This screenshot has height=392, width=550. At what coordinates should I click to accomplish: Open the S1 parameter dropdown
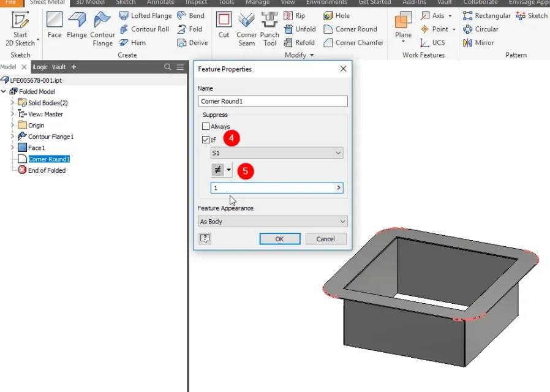click(x=277, y=153)
